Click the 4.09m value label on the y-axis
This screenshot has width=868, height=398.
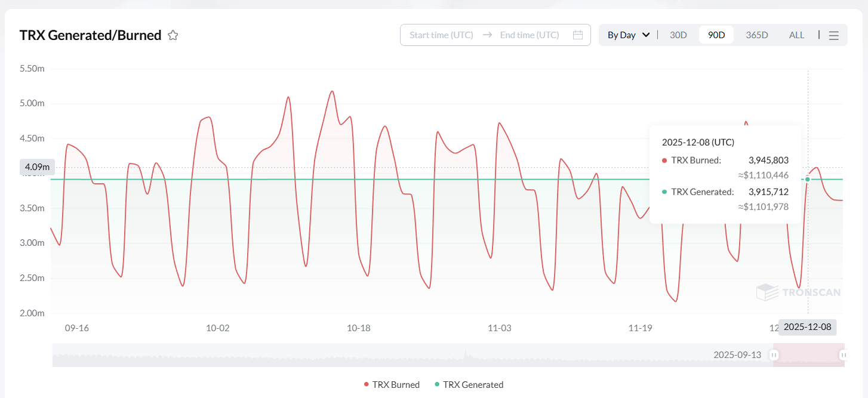pyautogui.click(x=38, y=167)
